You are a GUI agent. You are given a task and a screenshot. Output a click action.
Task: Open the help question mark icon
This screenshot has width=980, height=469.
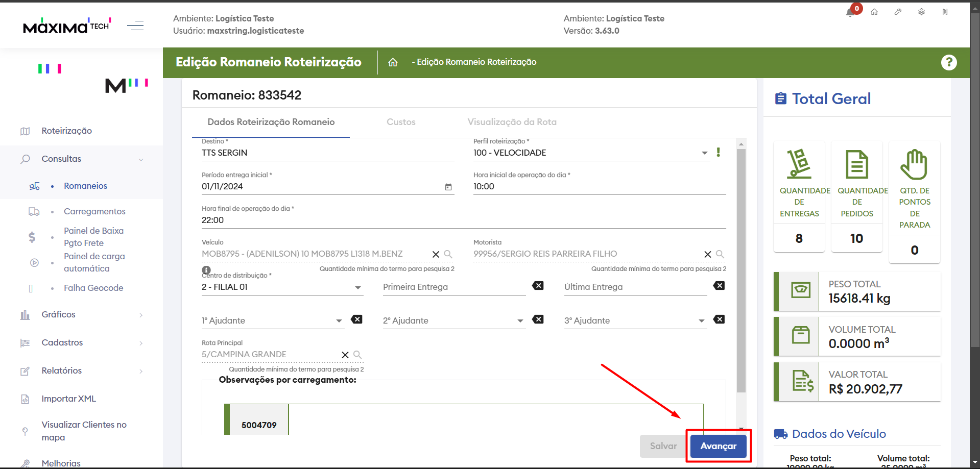click(x=948, y=62)
